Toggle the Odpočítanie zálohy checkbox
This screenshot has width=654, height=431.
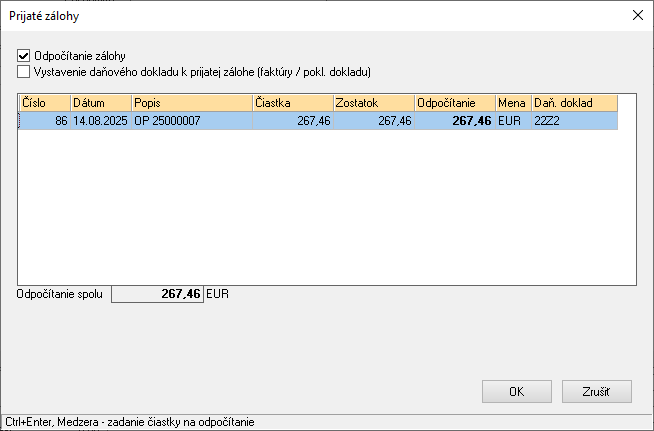tap(24, 56)
